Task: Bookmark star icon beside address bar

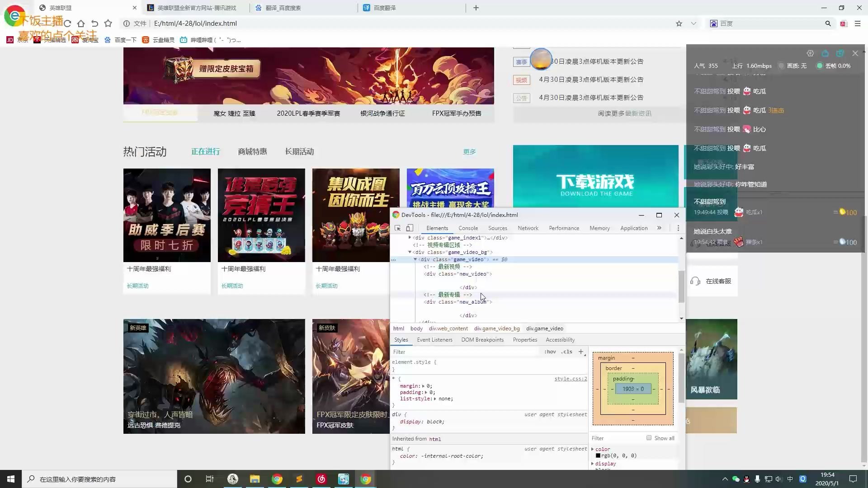Action: [x=108, y=23]
